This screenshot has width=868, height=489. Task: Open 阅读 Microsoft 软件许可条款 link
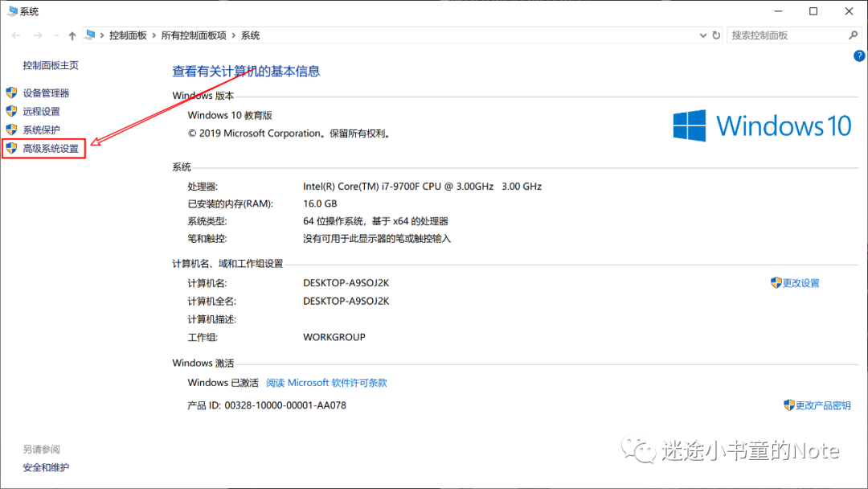(x=326, y=383)
